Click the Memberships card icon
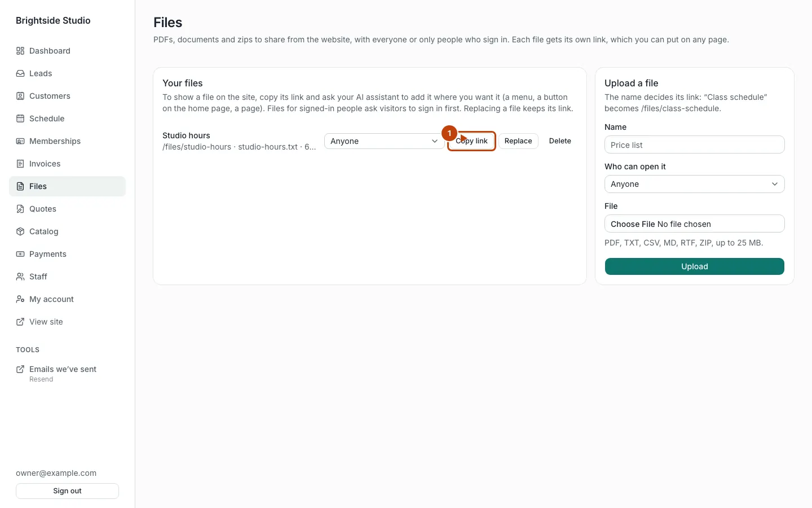 coord(20,141)
